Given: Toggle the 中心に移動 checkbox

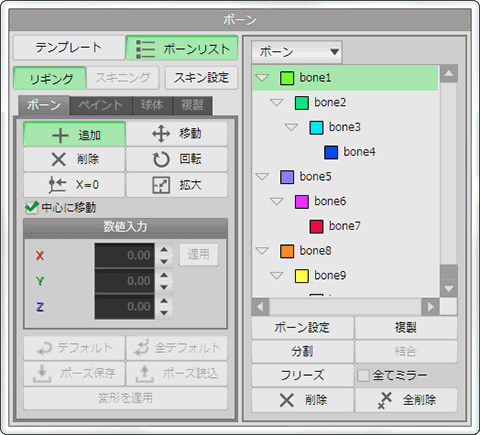Looking at the screenshot, I should tap(32, 207).
